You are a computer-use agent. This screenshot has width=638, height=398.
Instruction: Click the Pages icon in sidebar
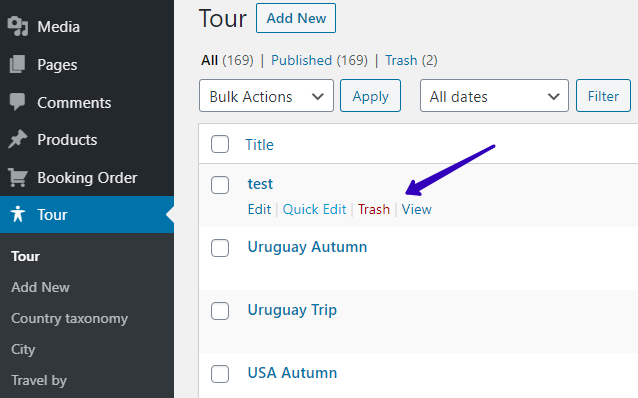click(17, 64)
